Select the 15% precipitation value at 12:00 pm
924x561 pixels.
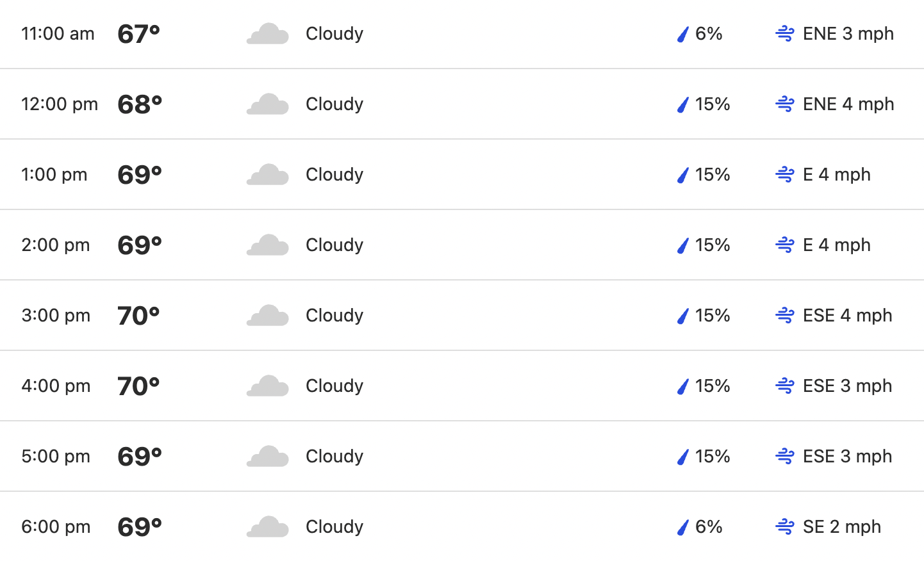713,104
